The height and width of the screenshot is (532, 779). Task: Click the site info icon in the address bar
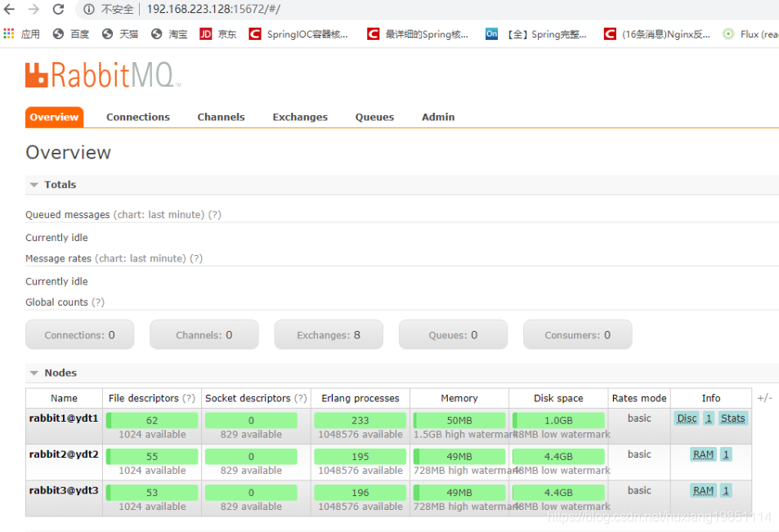click(x=89, y=9)
